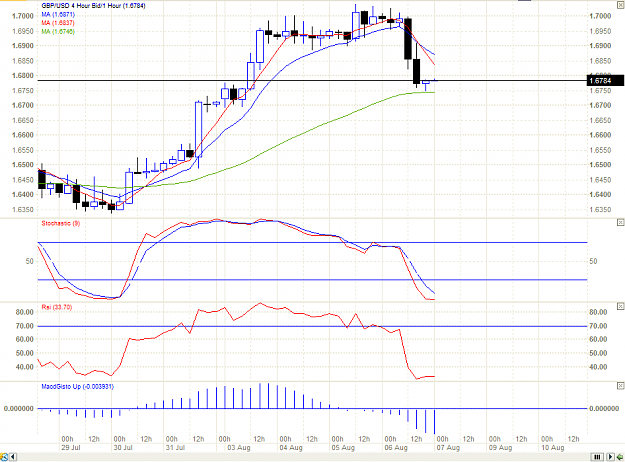Click the scroll left arrow at bottom

point(13,457)
